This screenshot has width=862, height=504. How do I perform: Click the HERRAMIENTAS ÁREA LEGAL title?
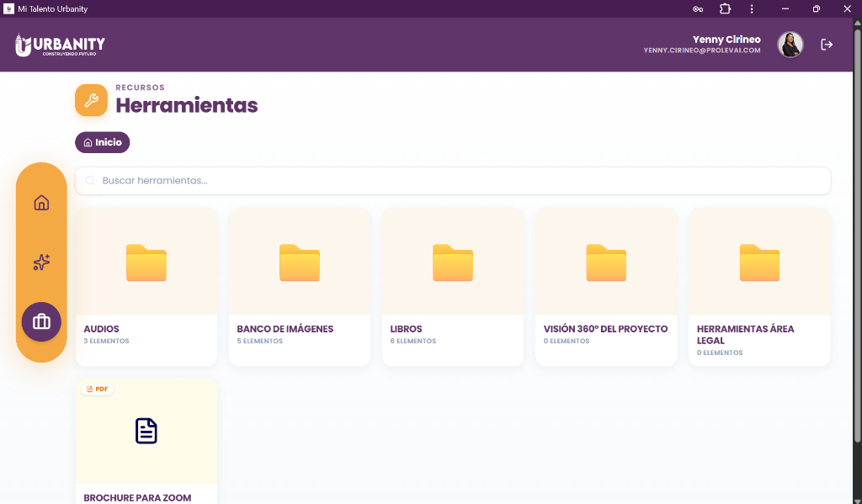click(x=746, y=335)
